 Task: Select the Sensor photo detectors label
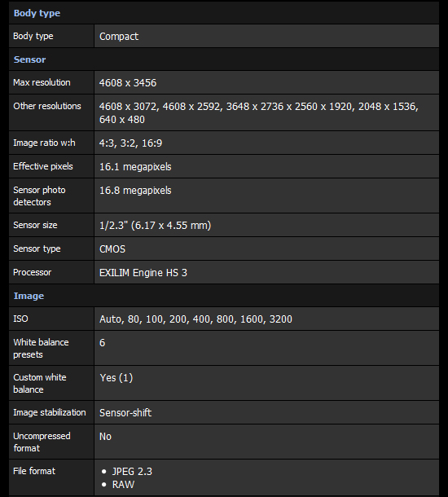pyautogui.click(x=39, y=196)
